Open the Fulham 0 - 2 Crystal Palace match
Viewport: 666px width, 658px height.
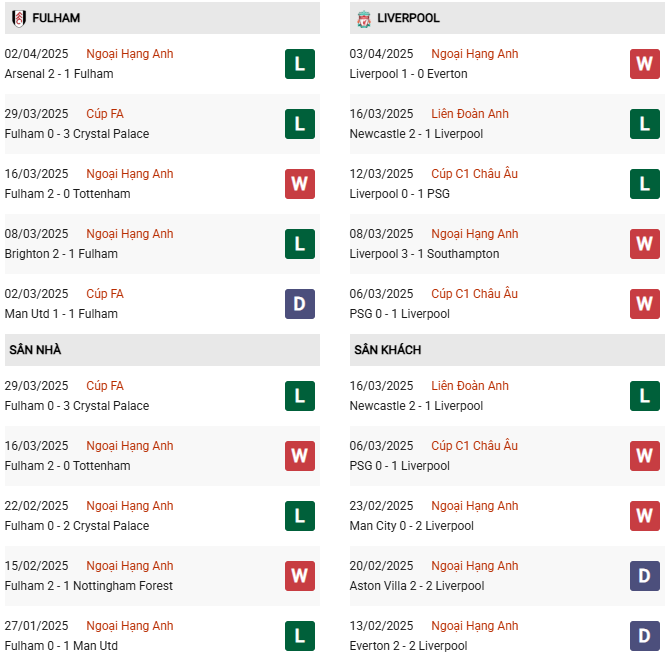click(x=76, y=526)
